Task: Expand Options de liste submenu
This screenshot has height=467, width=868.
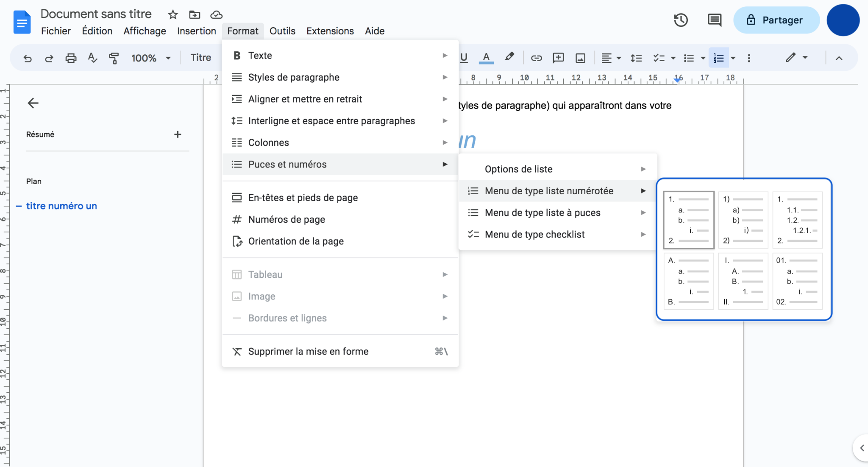Action: [519, 168]
